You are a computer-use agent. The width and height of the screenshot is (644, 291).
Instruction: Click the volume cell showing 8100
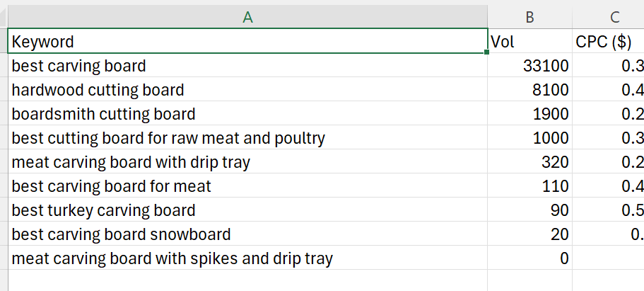(529, 90)
